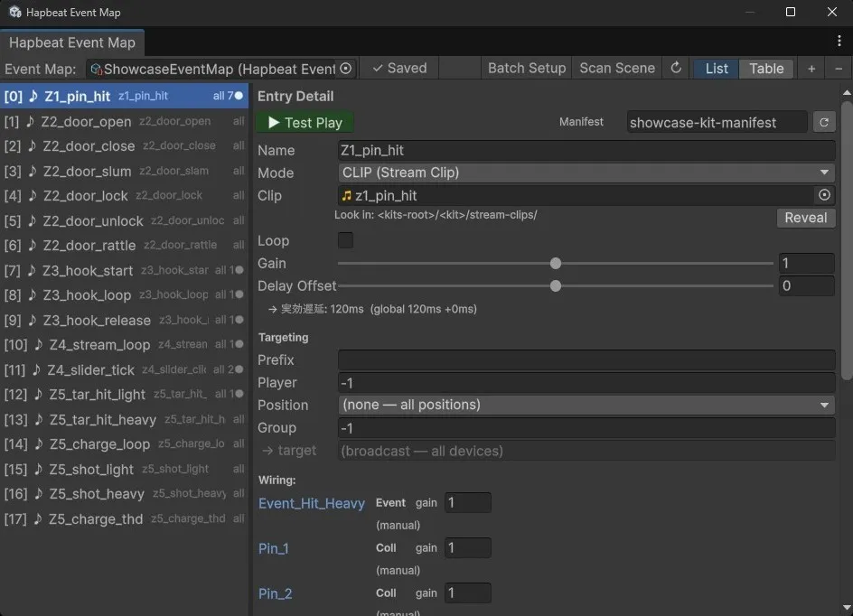Viewport: 853px width, 616px height.
Task: Toggle the Loop checkbox
Action: pos(345,240)
